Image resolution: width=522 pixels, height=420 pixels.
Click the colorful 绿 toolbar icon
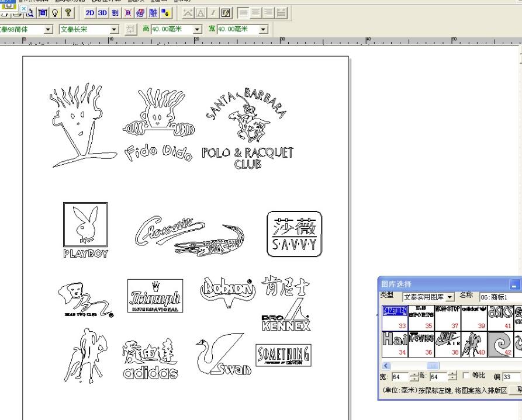click(140, 13)
